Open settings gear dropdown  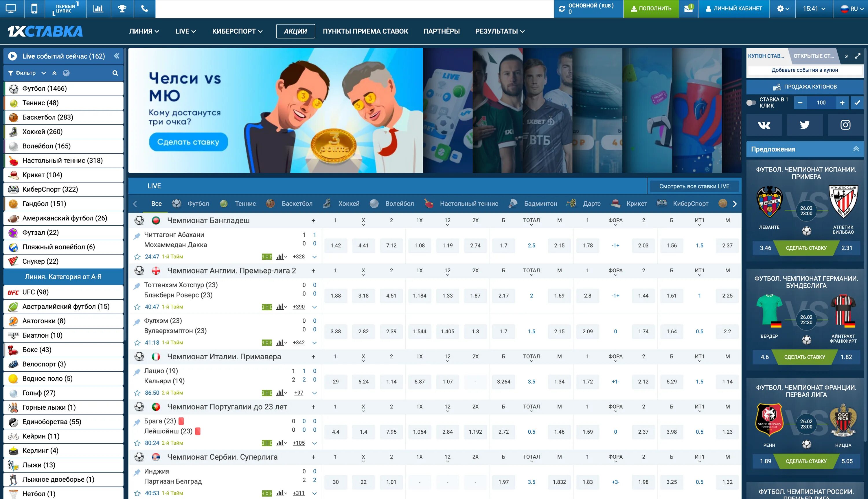pos(783,9)
